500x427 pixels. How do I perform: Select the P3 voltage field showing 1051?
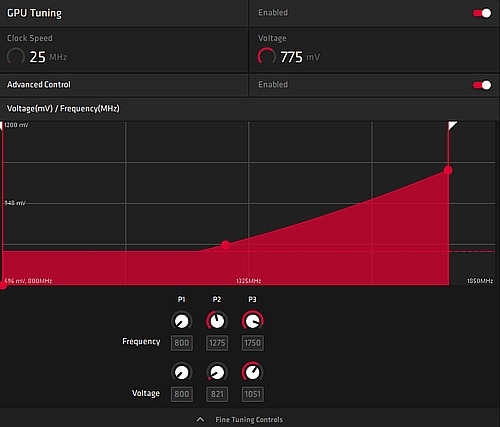pyautogui.click(x=253, y=394)
